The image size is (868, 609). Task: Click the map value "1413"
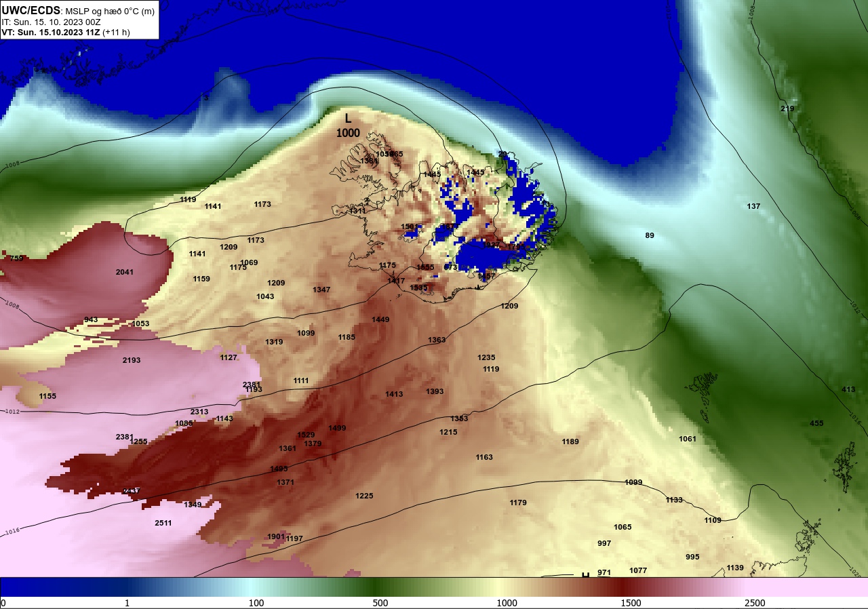(394, 394)
